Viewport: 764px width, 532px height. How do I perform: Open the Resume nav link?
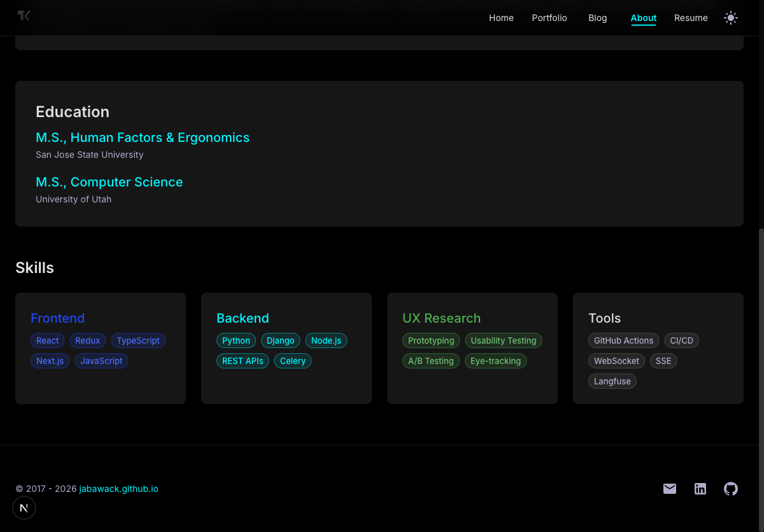coord(691,18)
